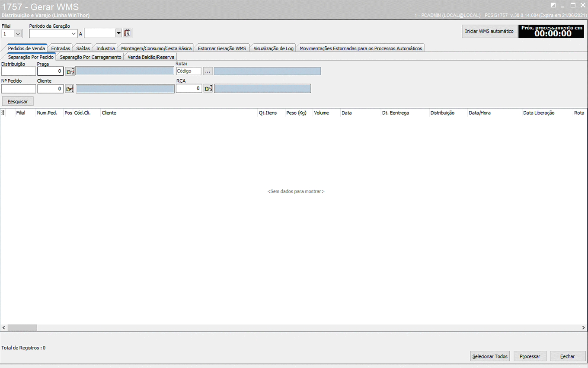Click the Rota ellipsis browse button

[x=208, y=71]
